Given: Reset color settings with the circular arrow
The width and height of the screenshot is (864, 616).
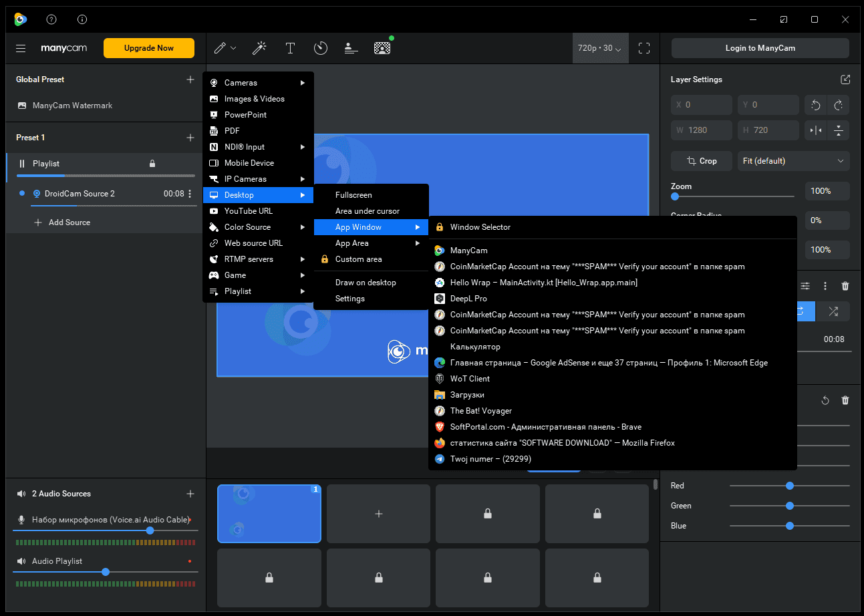Looking at the screenshot, I should point(825,400).
